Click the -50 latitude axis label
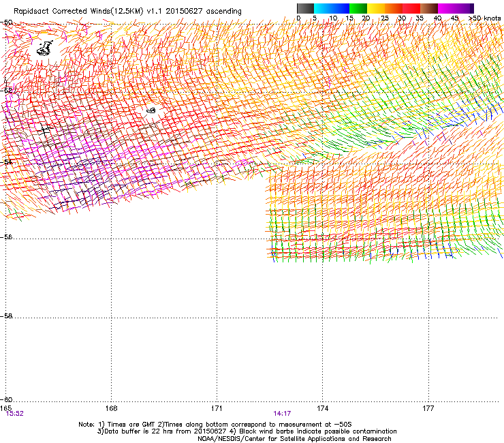 click(x=6, y=22)
